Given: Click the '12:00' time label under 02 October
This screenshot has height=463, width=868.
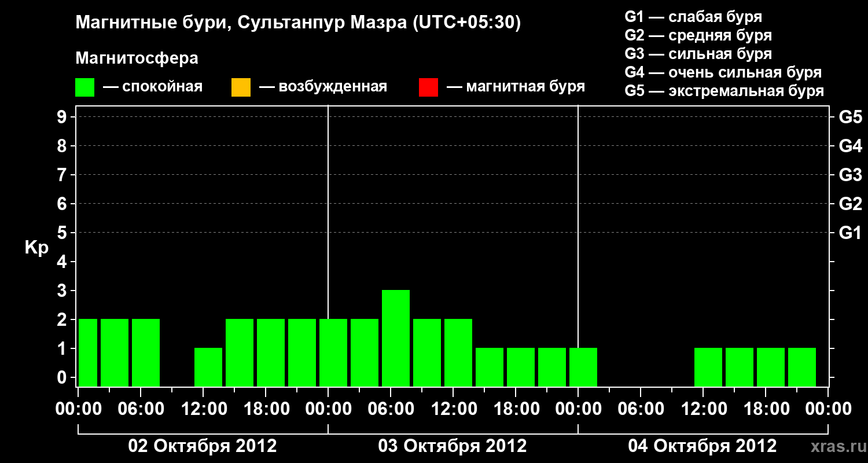Looking at the screenshot, I should click(203, 409).
